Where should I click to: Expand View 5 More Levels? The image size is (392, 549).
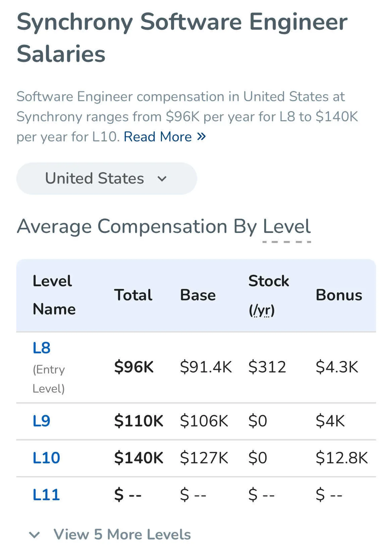[122, 535]
